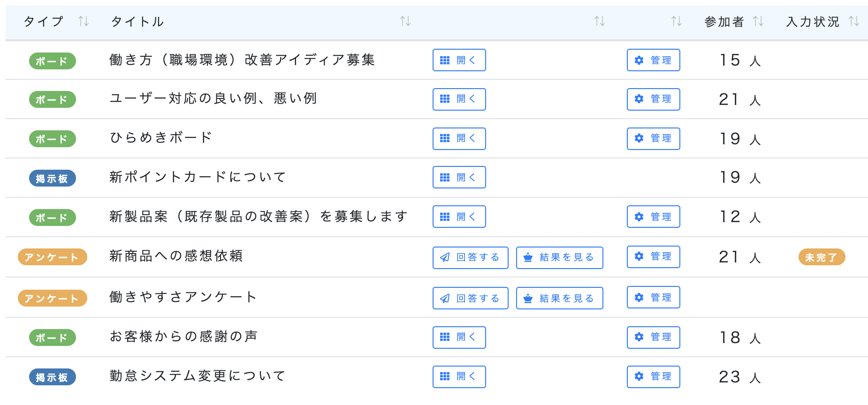The height and width of the screenshot is (405, 868).
Task: Open the お客様からの感謝の声 board
Action: tap(459, 337)
